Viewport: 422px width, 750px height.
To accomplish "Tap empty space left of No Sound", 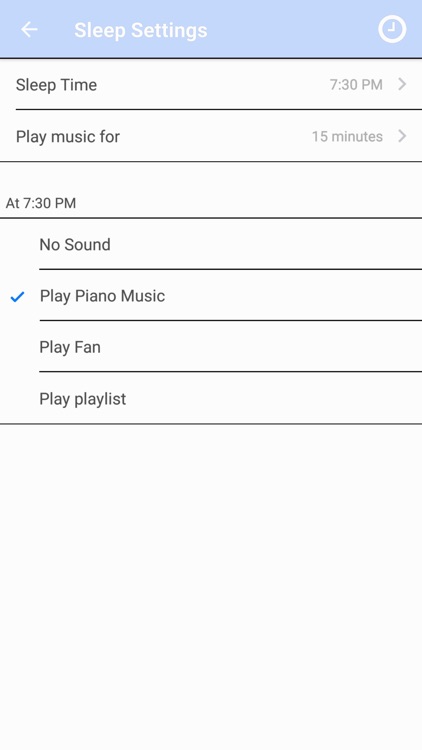I will click(x=19, y=244).
